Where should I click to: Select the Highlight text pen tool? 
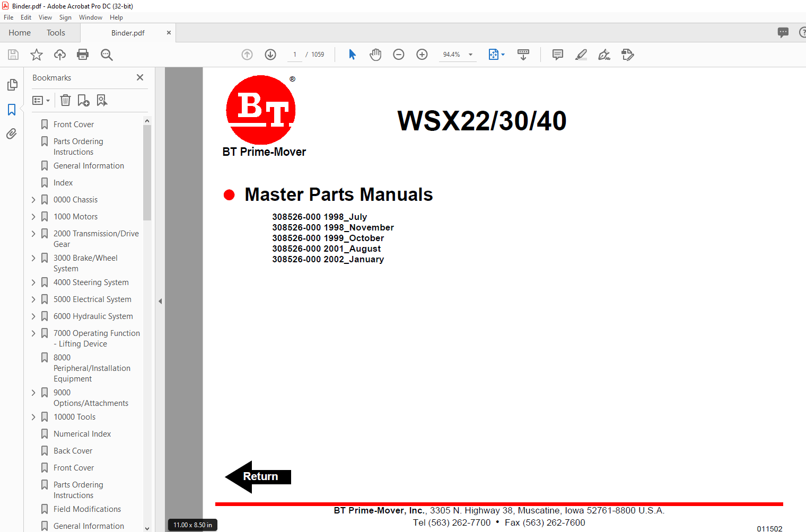pyautogui.click(x=581, y=55)
